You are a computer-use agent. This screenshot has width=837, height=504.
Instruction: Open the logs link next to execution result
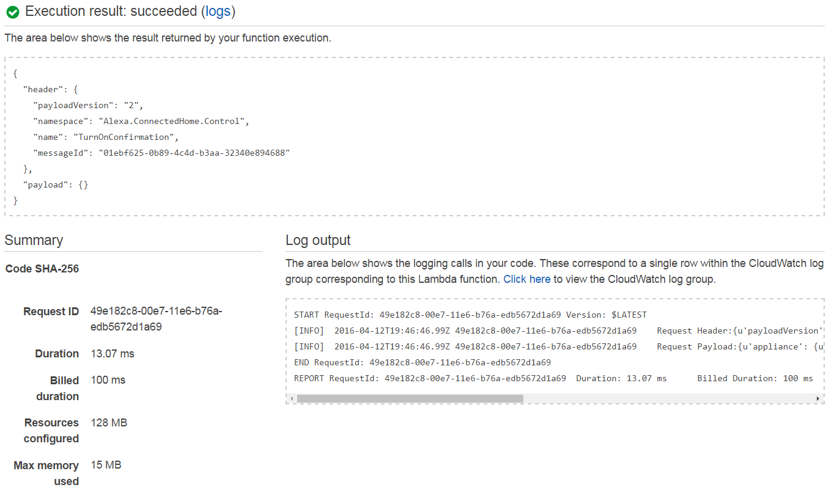(x=218, y=11)
